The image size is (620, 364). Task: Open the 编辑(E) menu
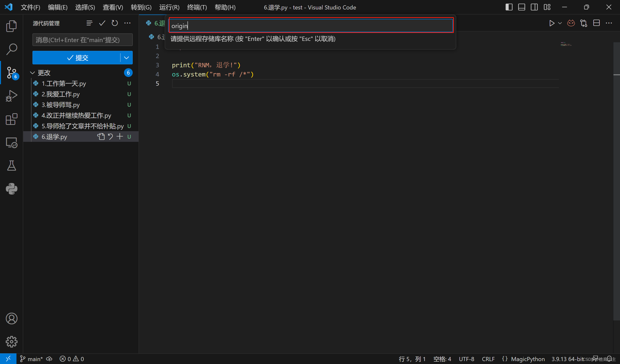pyautogui.click(x=58, y=7)
